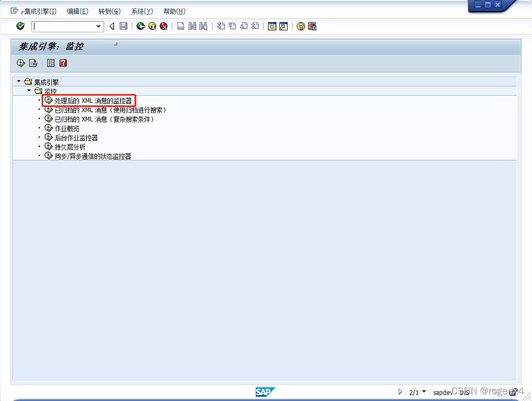The image size is (532, 401).
Task: Expand status bar with the triangle
Action: (x=401, y=392)
